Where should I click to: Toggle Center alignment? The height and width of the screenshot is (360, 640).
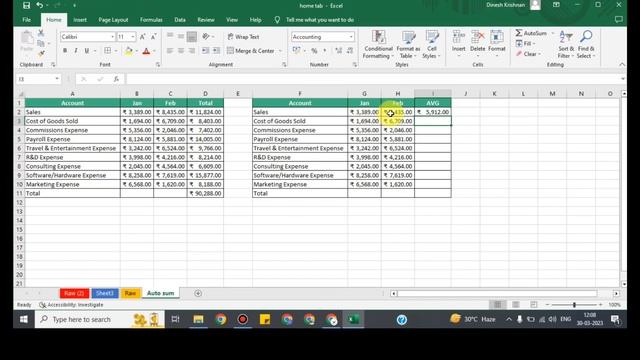point(180,51)
